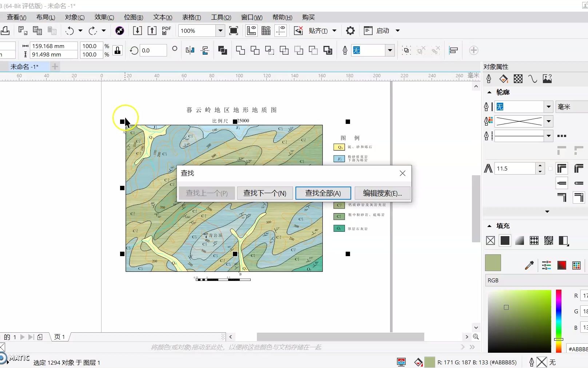Screen dimensions: 588x368
Task: Click inside the RGB color gradient picker
Action: pos(520,321)
